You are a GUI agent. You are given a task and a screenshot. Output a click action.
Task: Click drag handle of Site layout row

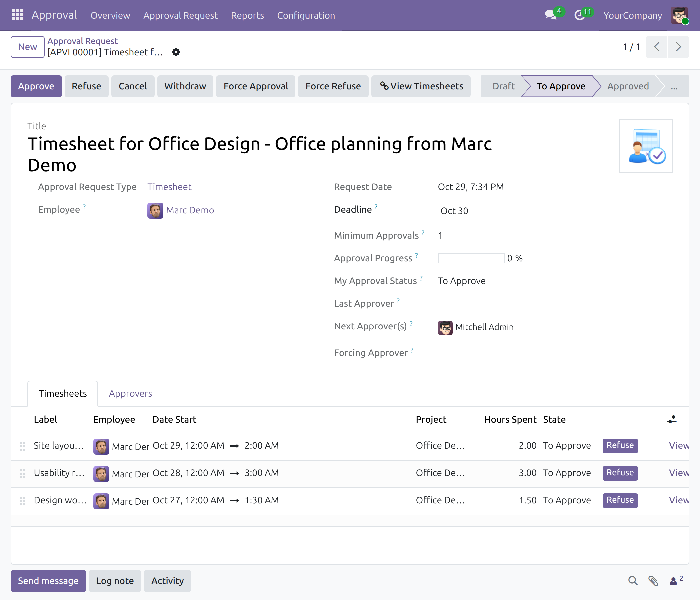pyautogui.click(x=22, y=446)
